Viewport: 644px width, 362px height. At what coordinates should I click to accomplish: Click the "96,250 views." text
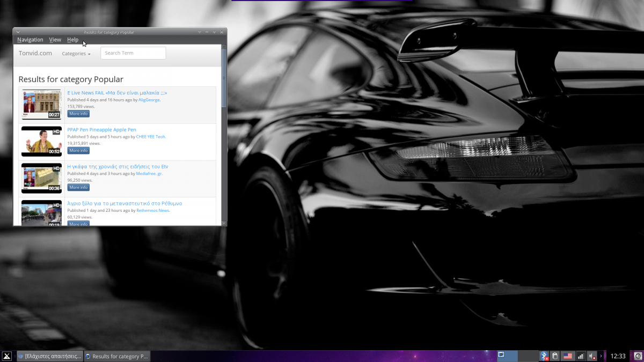click(80, 181)
